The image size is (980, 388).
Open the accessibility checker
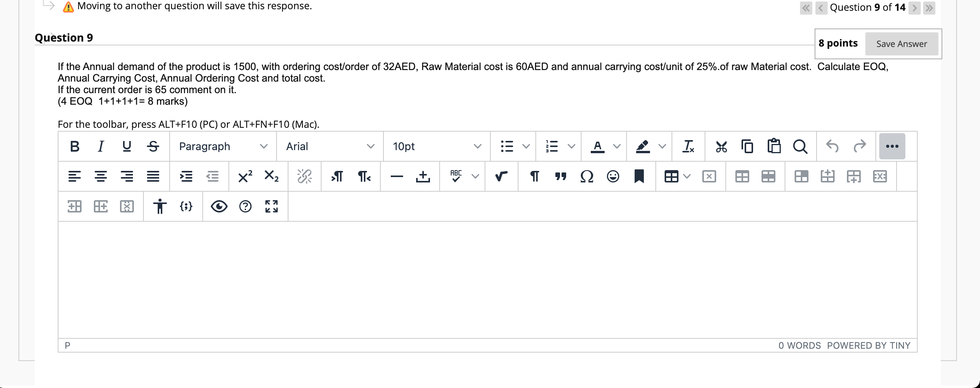(x=160, y=206)
